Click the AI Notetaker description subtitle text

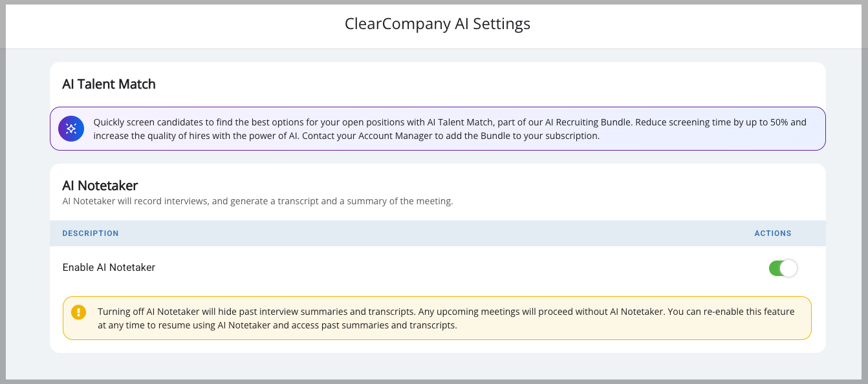coord(257,201)
